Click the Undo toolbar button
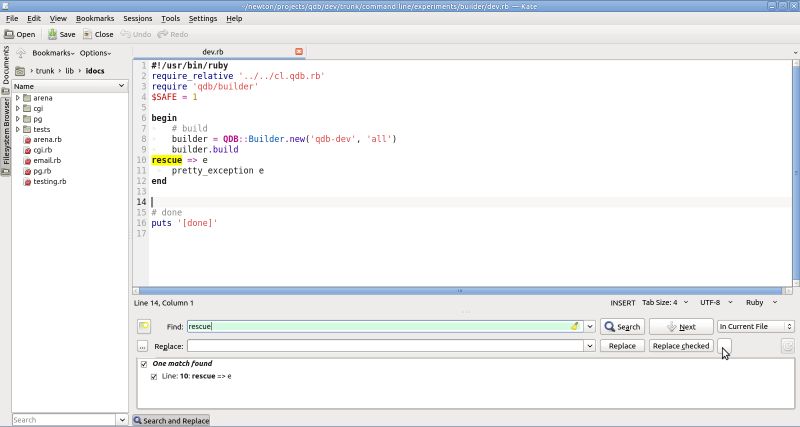 (136, 34)
